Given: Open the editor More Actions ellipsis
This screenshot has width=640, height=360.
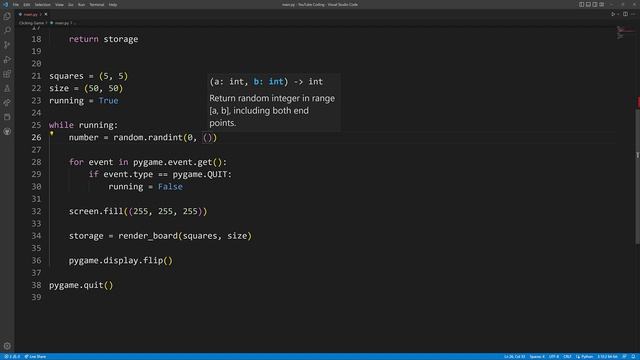Looking at the screenshot, I should tap(633, 14).
